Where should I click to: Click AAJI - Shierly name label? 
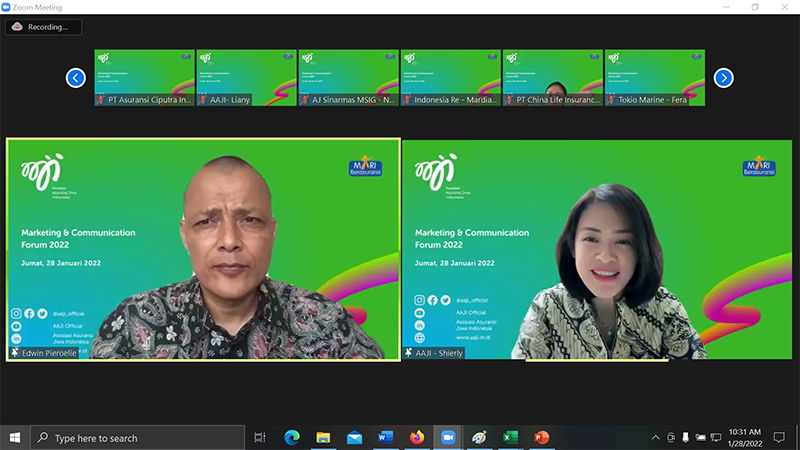point(439,353)
